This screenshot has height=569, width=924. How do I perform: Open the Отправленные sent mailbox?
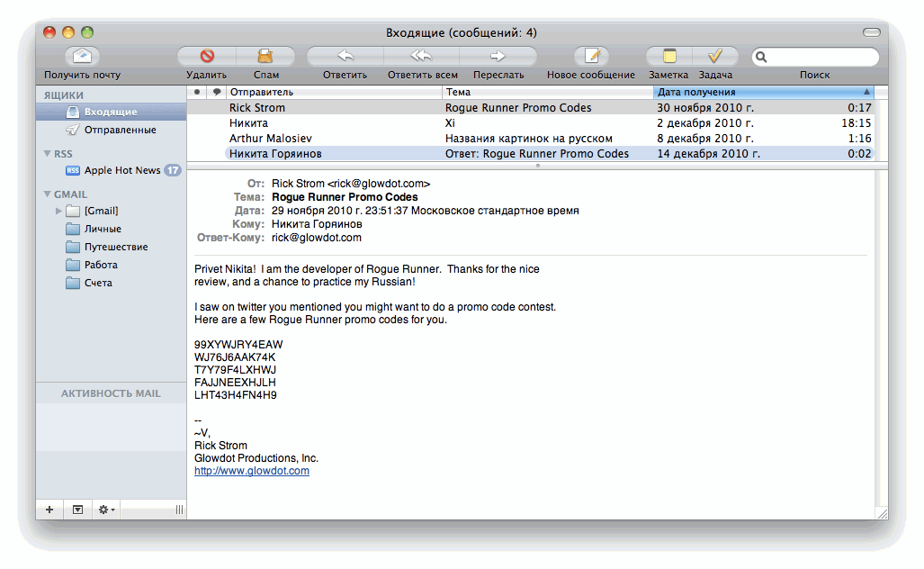click(x=111, y=130)
